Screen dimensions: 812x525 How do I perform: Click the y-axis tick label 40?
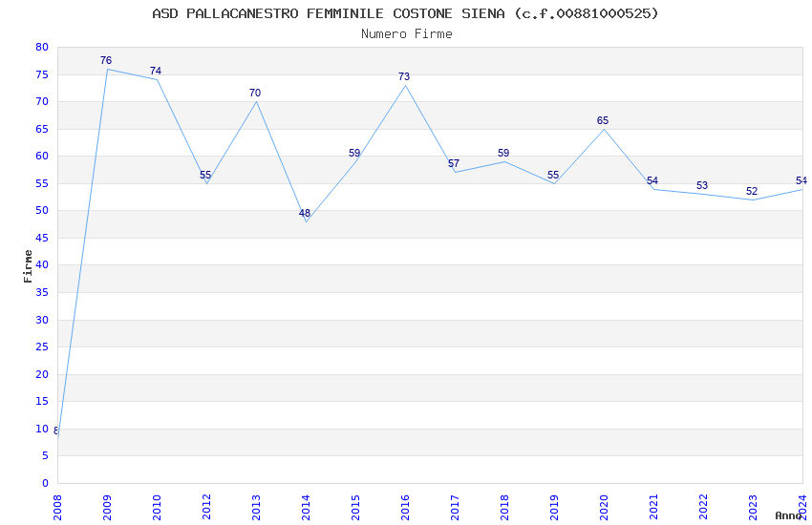(42, 264)
